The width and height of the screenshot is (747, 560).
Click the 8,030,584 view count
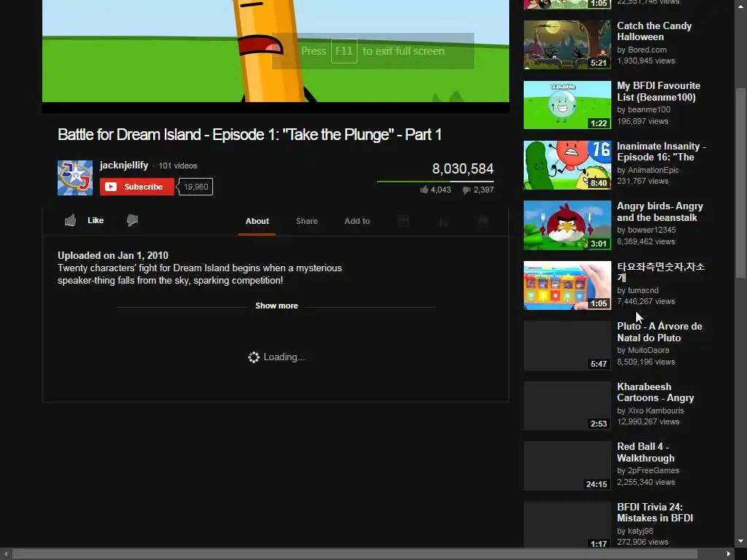tap(462, 168)
